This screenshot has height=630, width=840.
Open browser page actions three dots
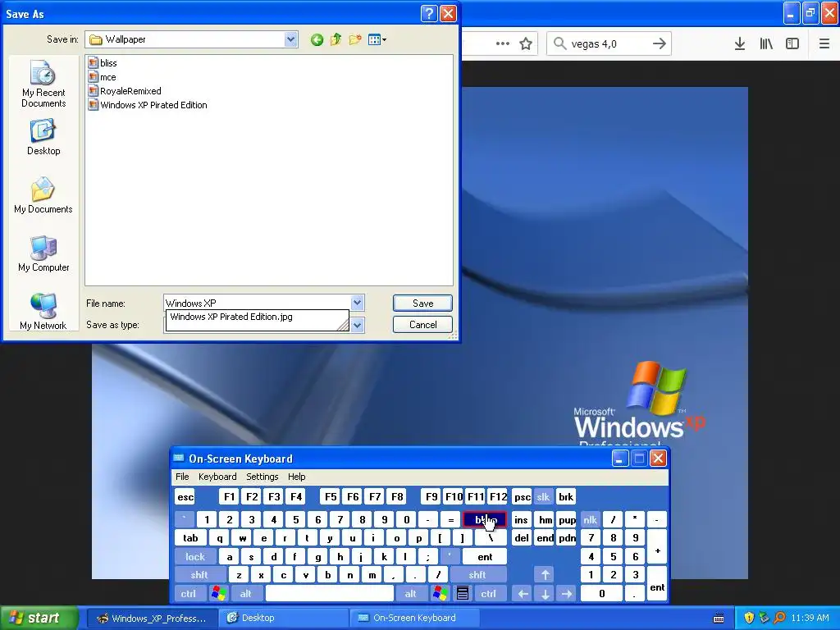(x=503, y=44)
